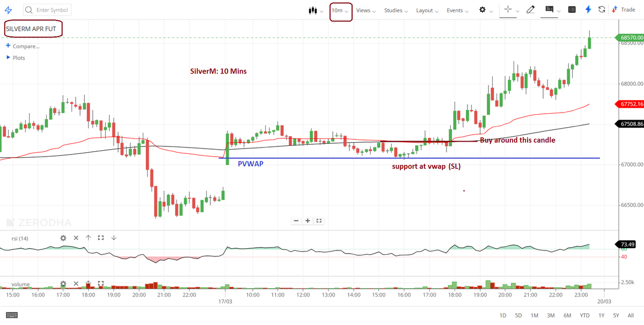Click the volume panel label
644x325 pixels.
coord(20,284)
